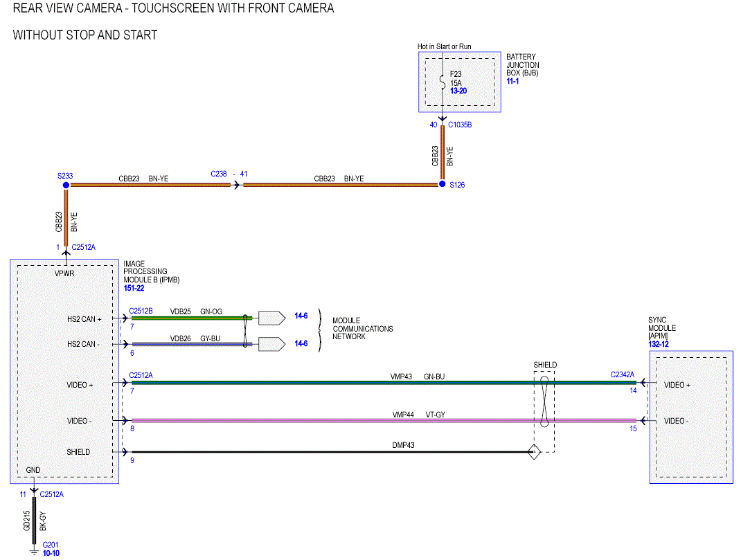
Task: Click the SHIELD label above dashed box
Action: click(x=545, y=365)
